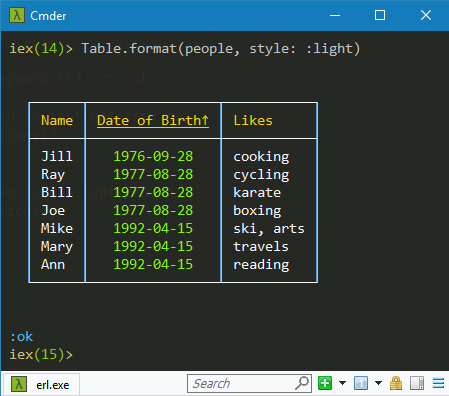Minimize the Cmder window
449x396 pixels.
(x=335, y=15)
